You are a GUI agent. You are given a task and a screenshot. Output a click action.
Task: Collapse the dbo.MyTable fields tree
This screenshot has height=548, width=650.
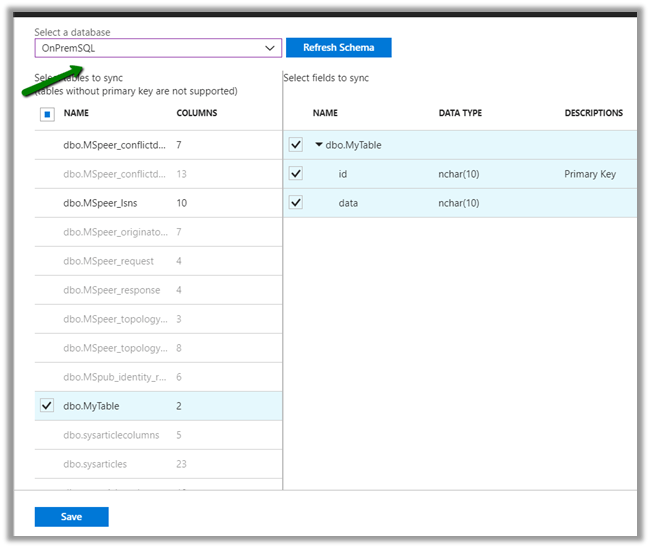pyautogui.click(x=319, y=145)
